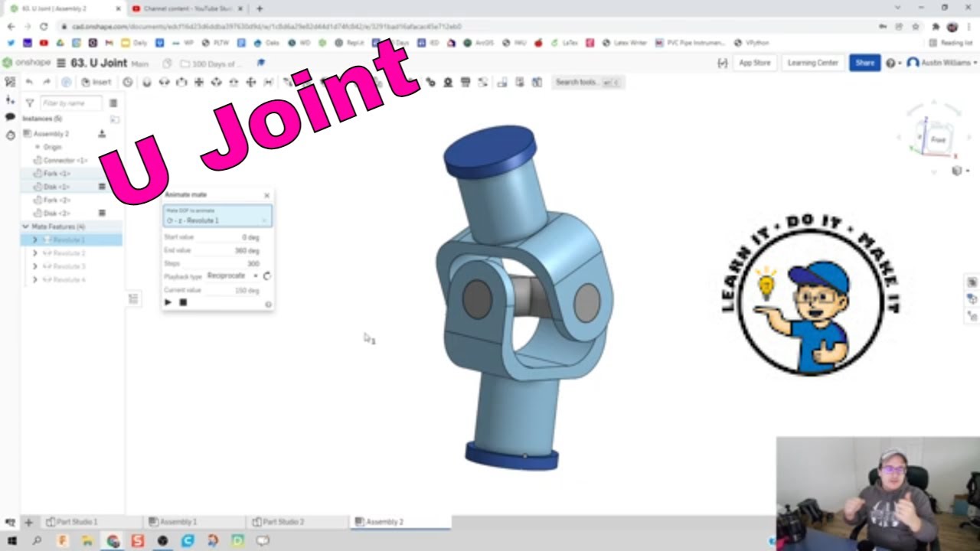
Task: Click the blue Share button
Action: [x=864, y=63]
